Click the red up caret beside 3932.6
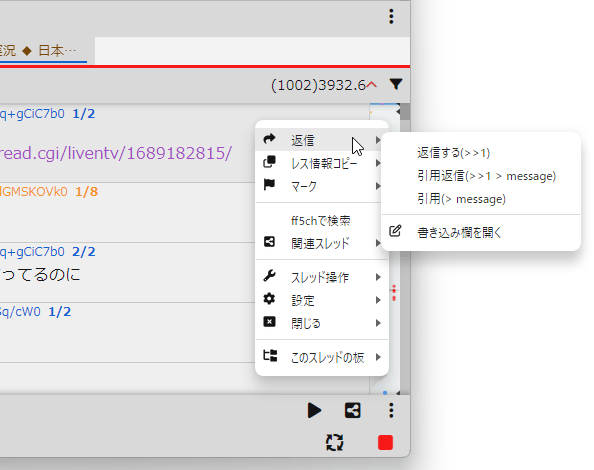Screen dimensions: 594x470 coord(372,84)
